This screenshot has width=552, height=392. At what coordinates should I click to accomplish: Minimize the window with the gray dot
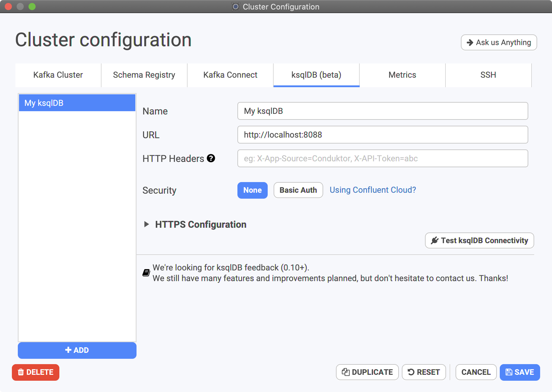[20, 7]
